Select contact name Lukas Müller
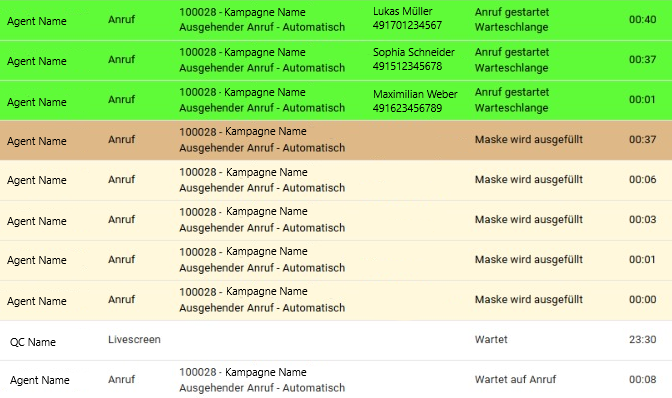 coord(402,12)
